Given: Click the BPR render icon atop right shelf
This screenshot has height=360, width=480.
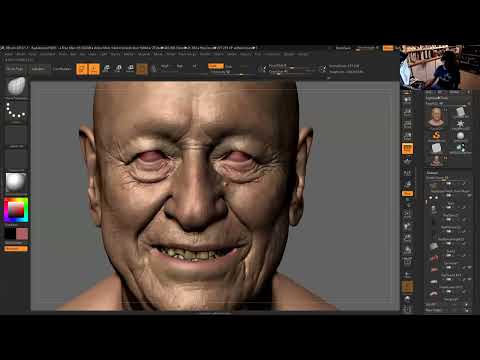Looking at the screenshot, I should 407,99.
